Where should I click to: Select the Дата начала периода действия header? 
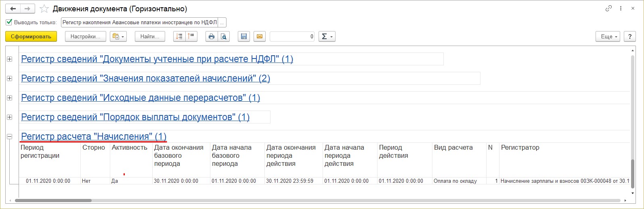(x=350, y=160)
